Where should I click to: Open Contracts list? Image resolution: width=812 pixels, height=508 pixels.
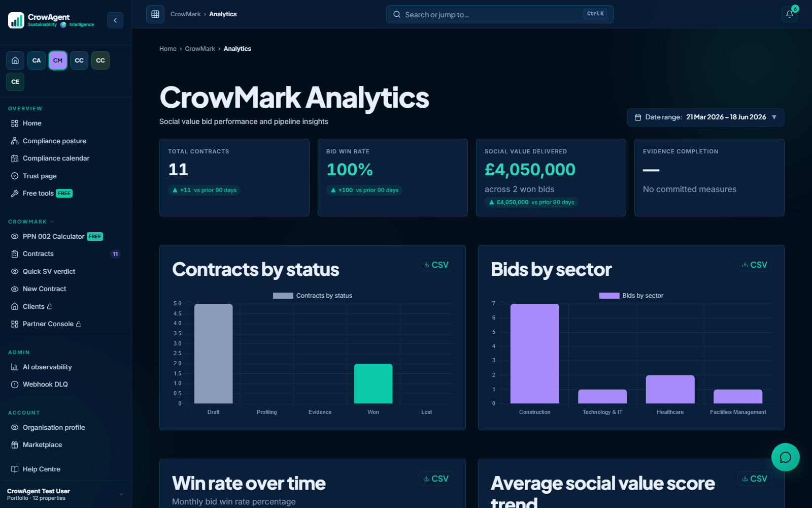click(x=65, y=254)
